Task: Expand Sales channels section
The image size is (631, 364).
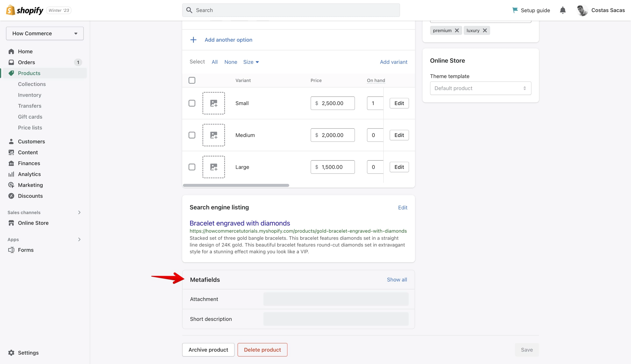Action: tap(79, 213)
